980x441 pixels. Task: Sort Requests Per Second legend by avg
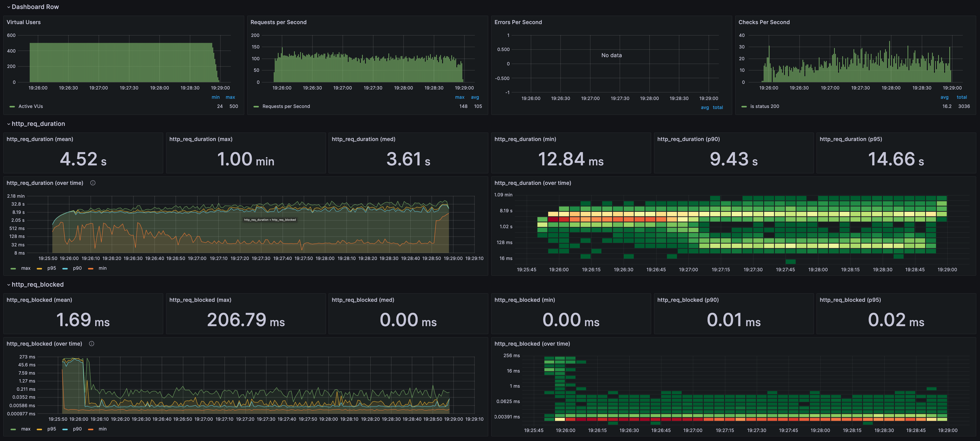(475, 97)
